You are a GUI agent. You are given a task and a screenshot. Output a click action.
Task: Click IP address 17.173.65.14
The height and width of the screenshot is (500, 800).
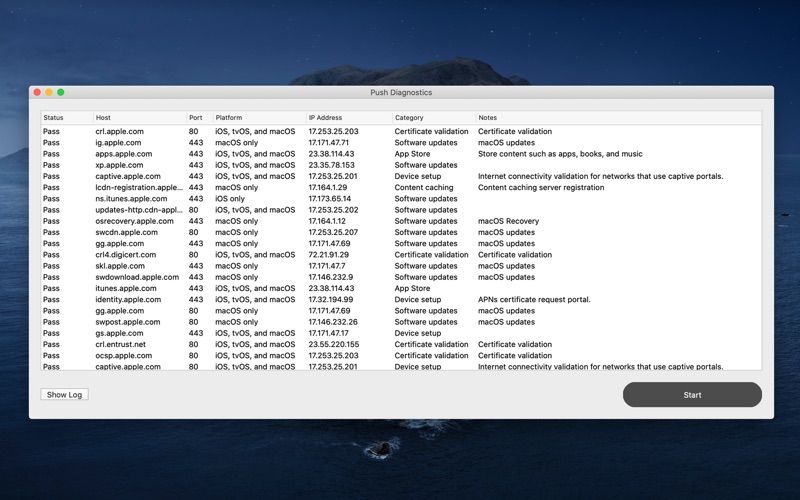click(x=330, y=198)
